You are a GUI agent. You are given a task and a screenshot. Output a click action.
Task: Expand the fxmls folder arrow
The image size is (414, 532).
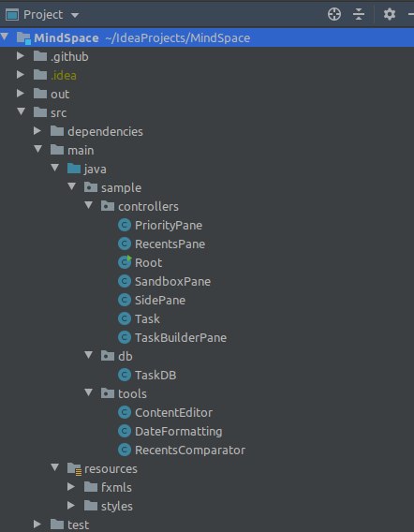(71, 487)
